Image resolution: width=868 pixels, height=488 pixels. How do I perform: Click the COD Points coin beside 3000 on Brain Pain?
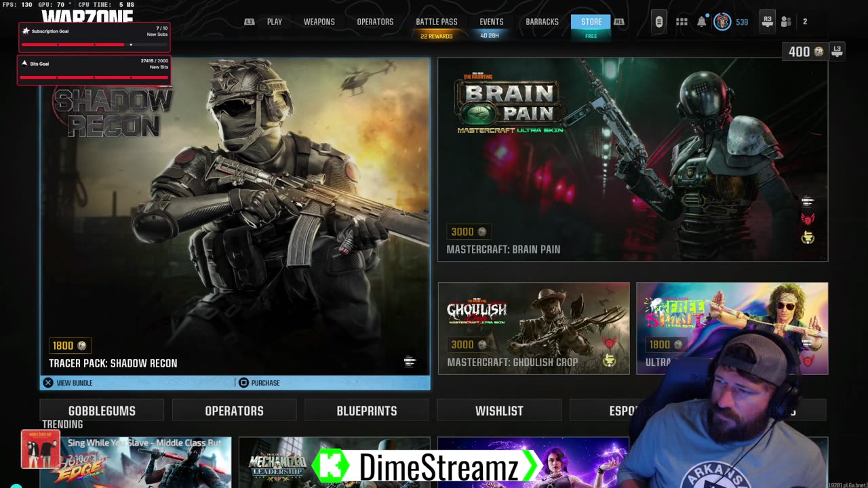pos(481,232)
